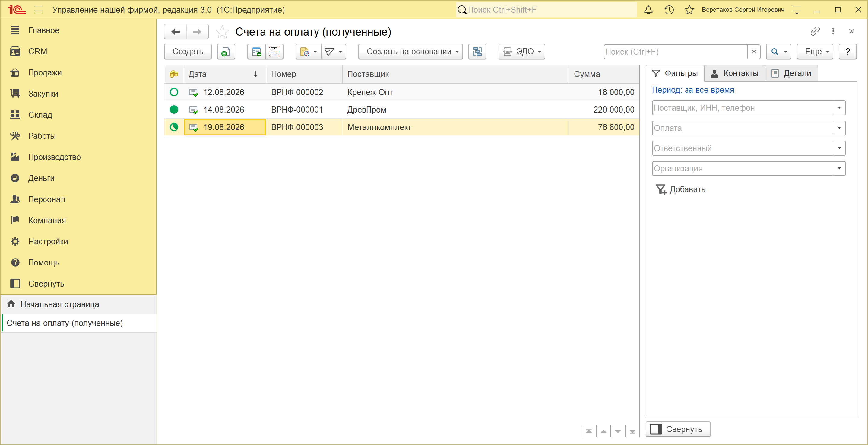Expand the send/flag dropdown button
868x445 pixels.
[x=334, y=52]
